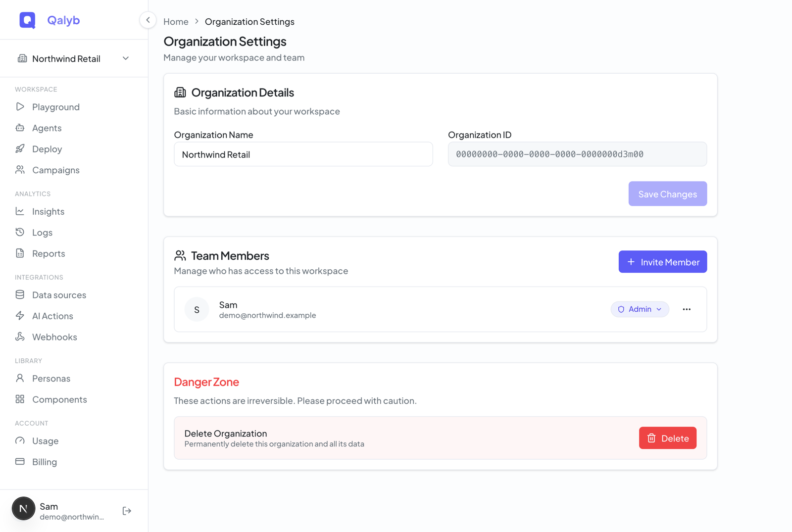This screenshot has width=792, height=532.
Task: Click the logout icon next to Sam
Action: pos(127,511)
